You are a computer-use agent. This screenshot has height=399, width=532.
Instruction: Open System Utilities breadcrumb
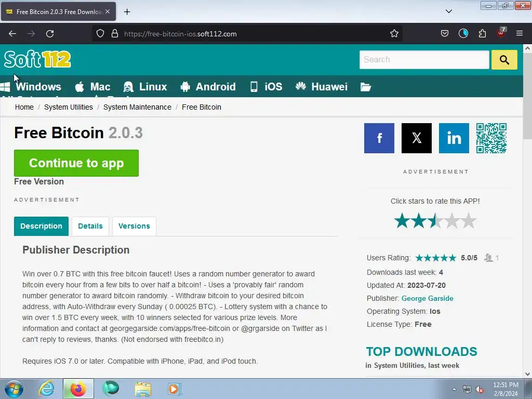click(x=69, y=107)
